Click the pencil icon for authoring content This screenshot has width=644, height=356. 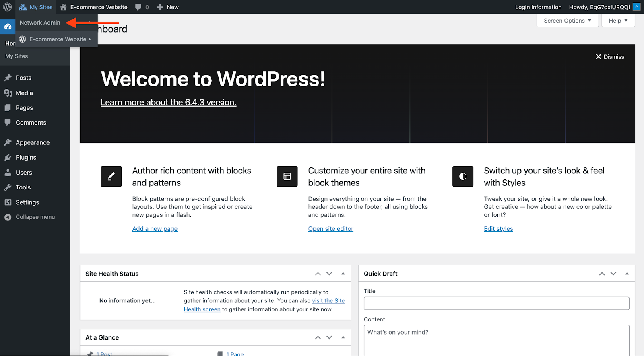coord(111,176)
